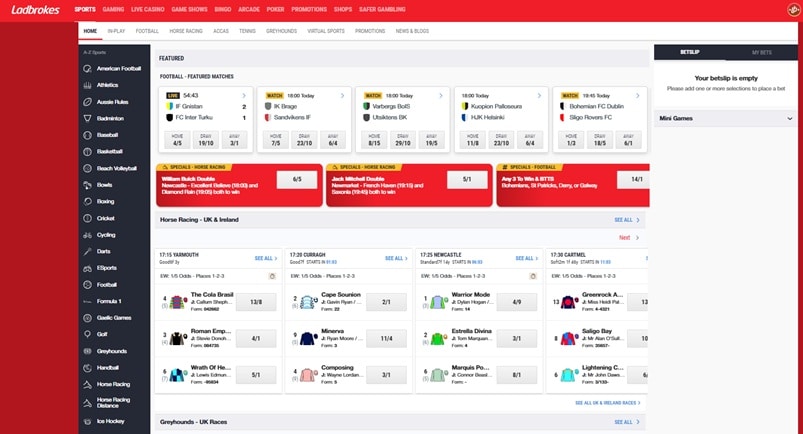The image size is (803, 434).
Task: Select Warrior Mode 4/9 odds
Action: coord(517,302)
